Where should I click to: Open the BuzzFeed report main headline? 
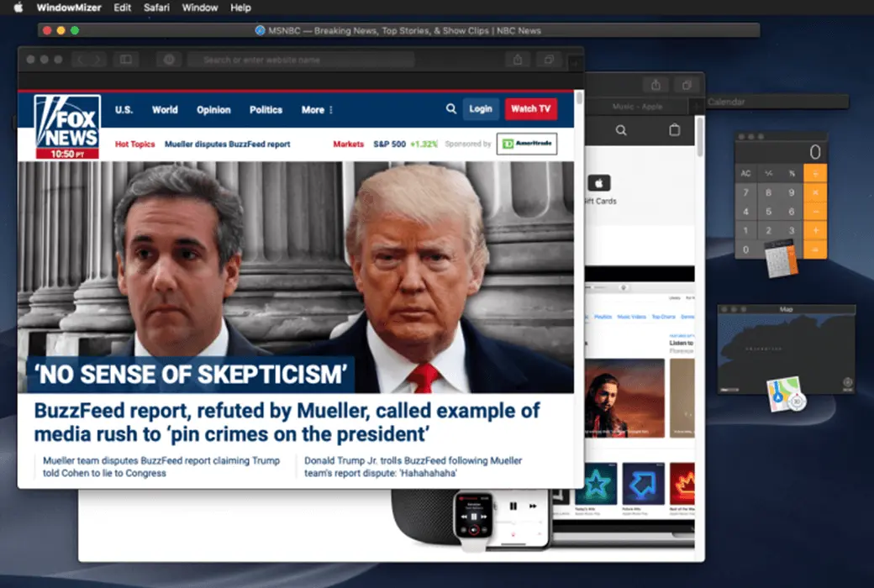coord(287,422)
